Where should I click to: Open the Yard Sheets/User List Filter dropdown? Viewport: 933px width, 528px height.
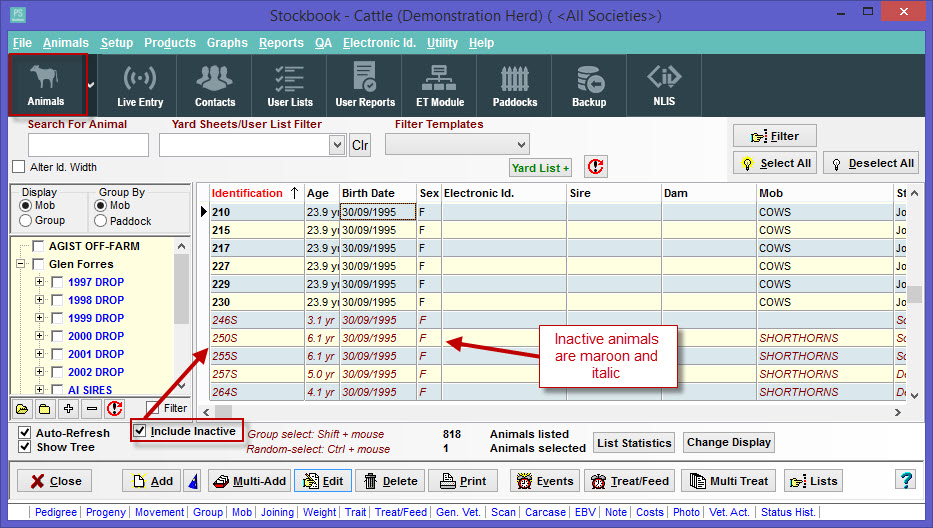click(337, 145)
